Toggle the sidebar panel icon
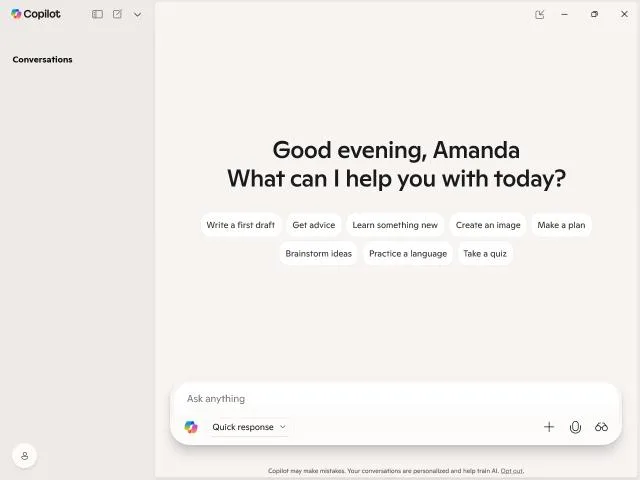The height and width of the screenshot is (480, 640). [97, 14]
